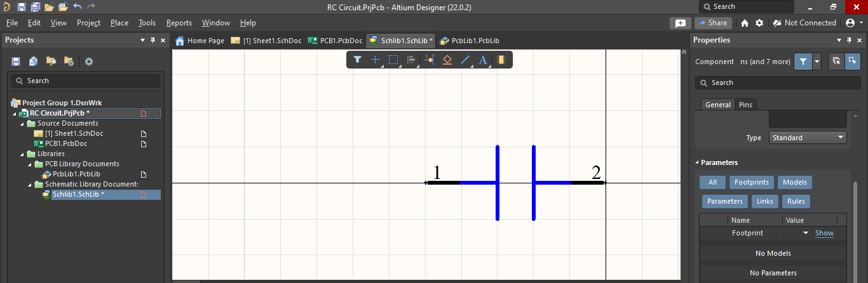The image size is (868, 283).
Task: Open the File menu
Action: pyautogui.click(x=12, y=23)
